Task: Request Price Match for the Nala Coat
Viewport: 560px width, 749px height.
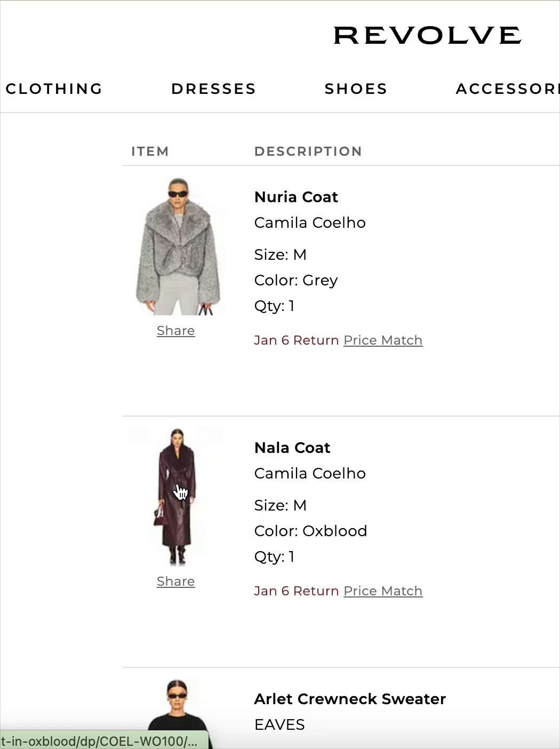Action: coord(383,591)
